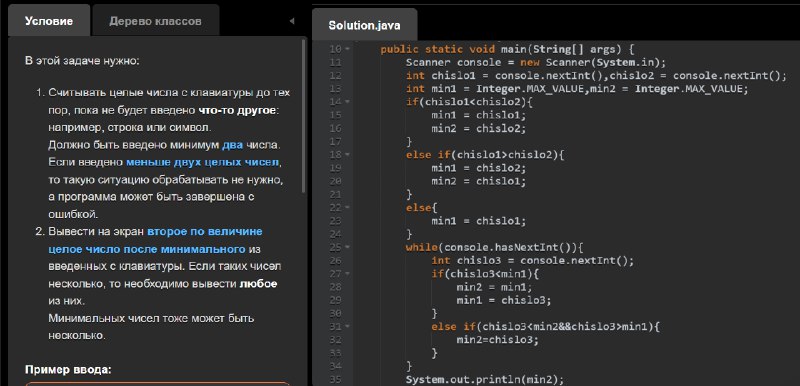Viewport: 800px width, 386px height.
Task: Click the highlighted word два
Action: [x=233, y=145]
